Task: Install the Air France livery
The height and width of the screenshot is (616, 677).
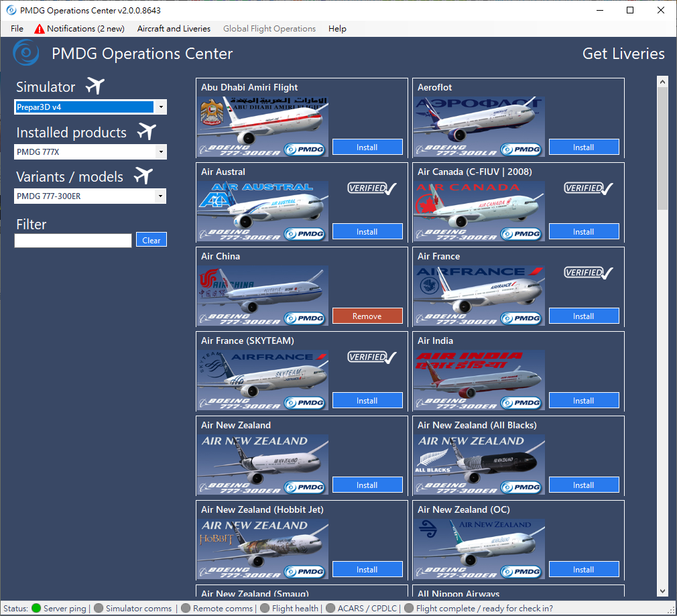Action: pos(584,316)
